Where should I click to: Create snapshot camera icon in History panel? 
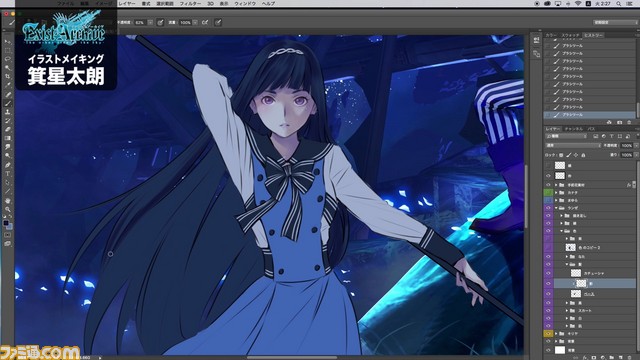coord(620,122)
